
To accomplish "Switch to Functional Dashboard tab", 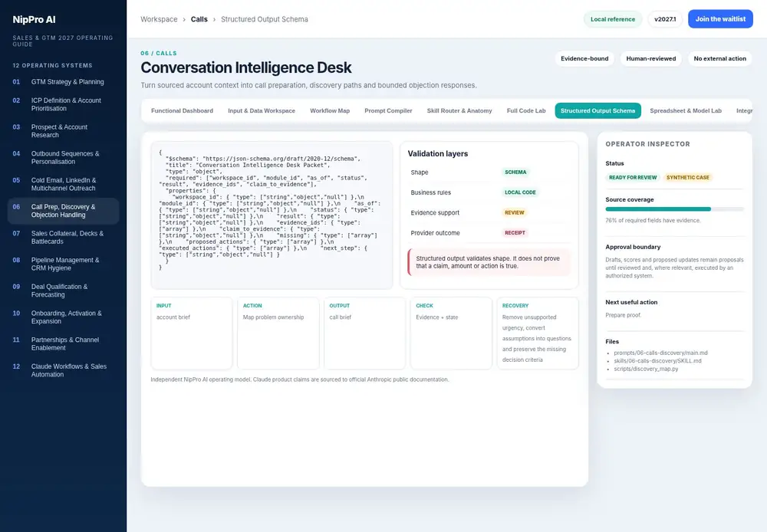I will 182,110.
